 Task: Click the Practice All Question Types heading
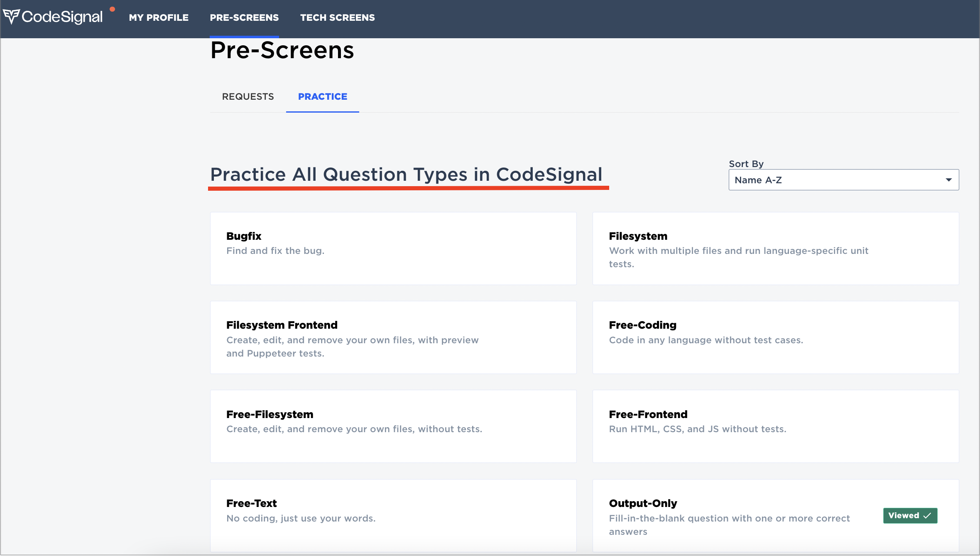coord(406,175)
